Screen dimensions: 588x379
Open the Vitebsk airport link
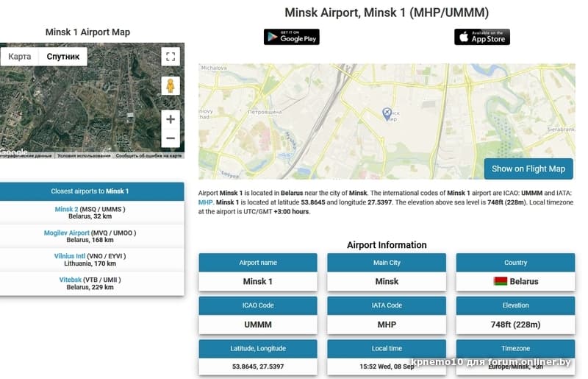tap(70, 280)
